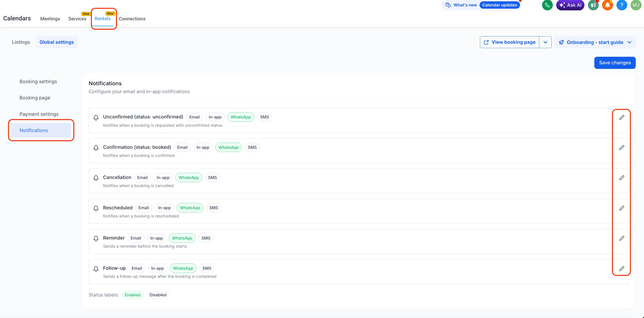
Task: Switch to the Listings sub-tab
Action: [21, 42]
